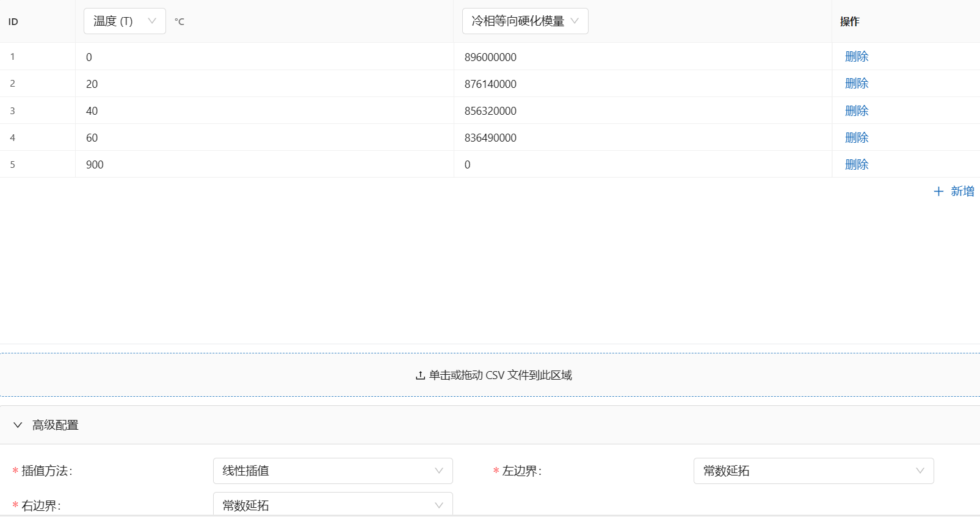Open the 冷相等向硬化模量 column dropdown
This screenshot has height=517, width=980.
(525, 21)
